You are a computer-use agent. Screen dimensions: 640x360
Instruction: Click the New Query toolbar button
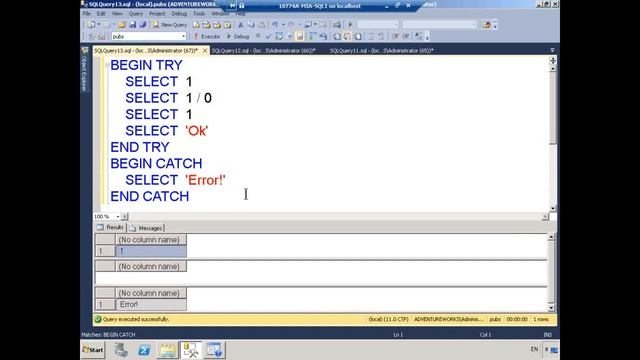[x=170, y=25]
